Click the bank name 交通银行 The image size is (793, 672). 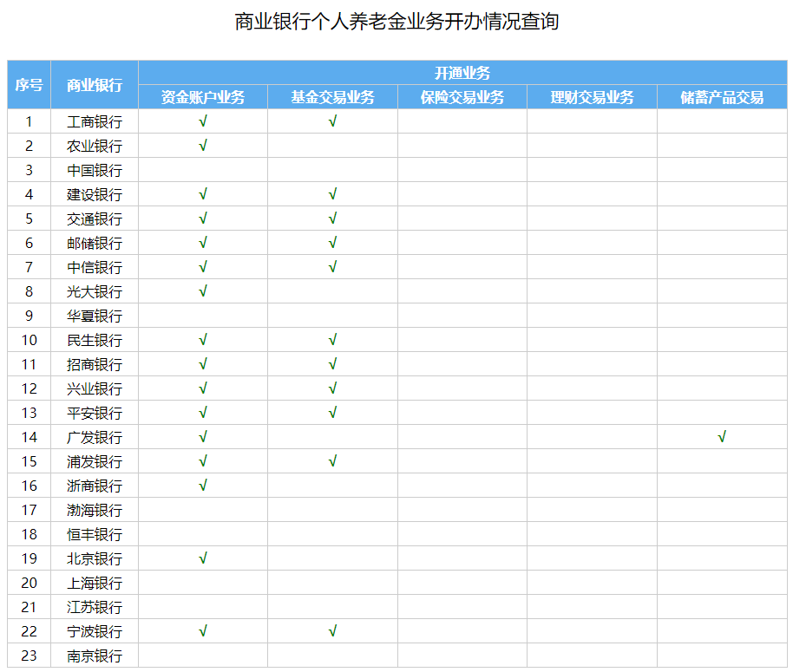click(x=95, y=219)
